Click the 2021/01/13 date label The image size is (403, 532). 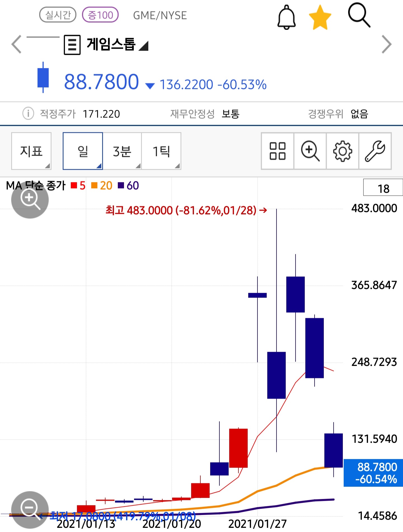tap(86, 524)
